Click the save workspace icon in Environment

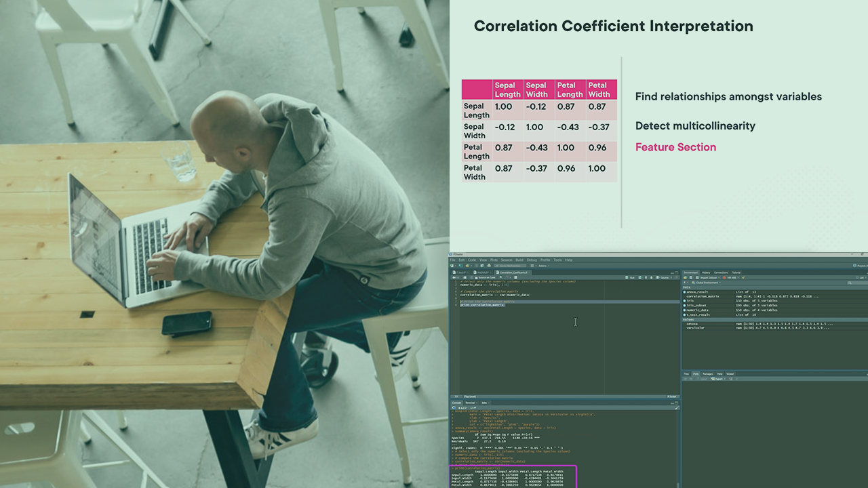[x=691, y=277]
